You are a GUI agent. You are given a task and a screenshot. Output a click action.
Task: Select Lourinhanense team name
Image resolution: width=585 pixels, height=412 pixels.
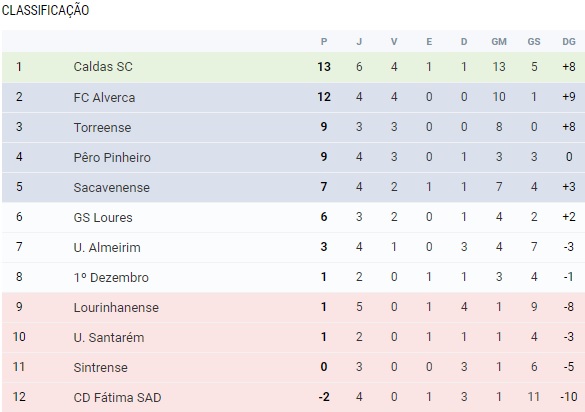pyautogui.click(x=116, y=308)
